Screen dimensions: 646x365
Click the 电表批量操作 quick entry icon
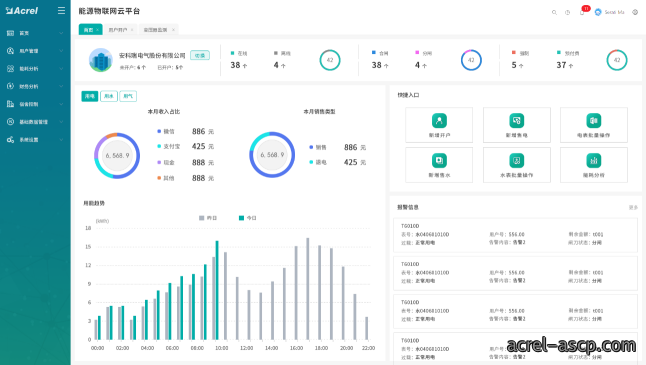[x=594, y=121]
